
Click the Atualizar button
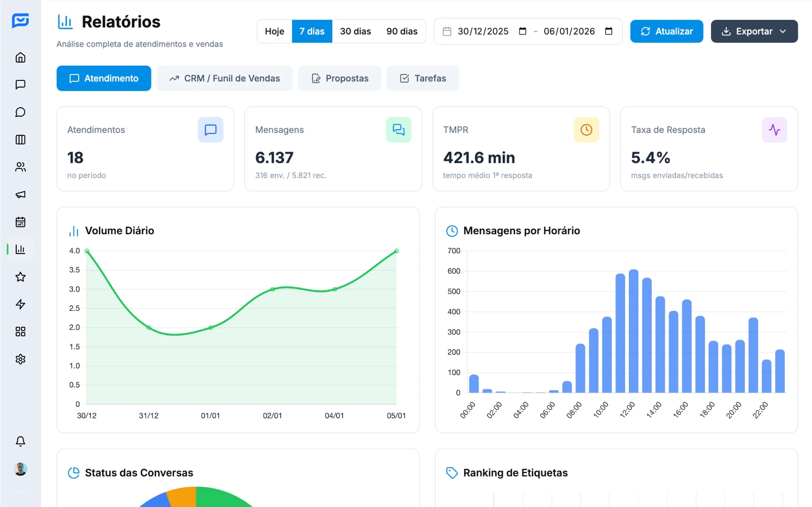pos(666,31)
